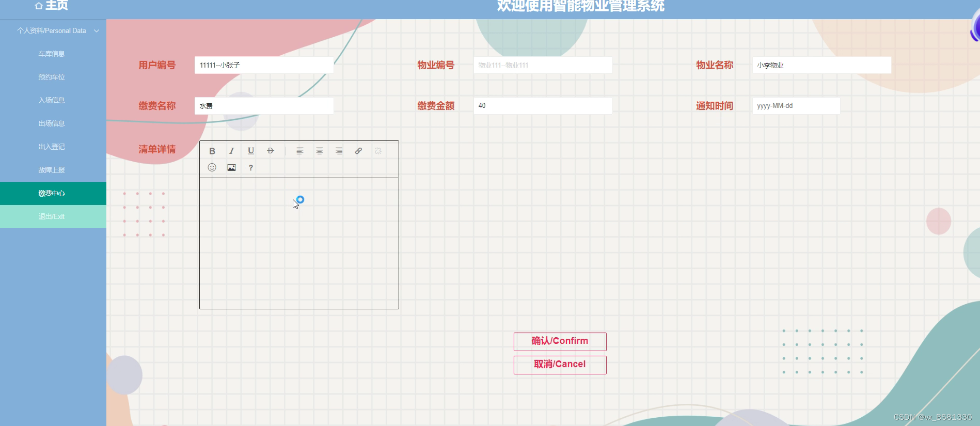Go to 预约车位 in the sidebar
The height and width of the screenshot is (426, 980).
(x=53, y=77)
